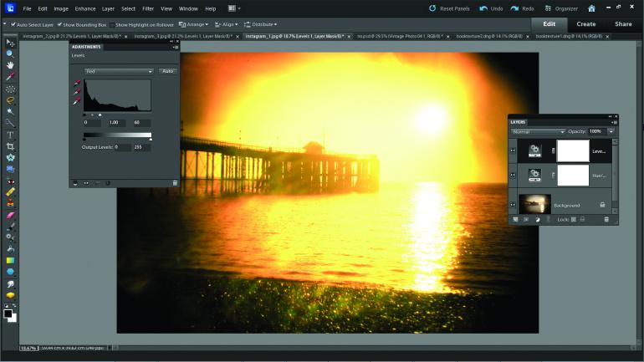Open the Layers panel flyout menu
The height and width of the screenshot is (362, 644).
tap(614, 122)
